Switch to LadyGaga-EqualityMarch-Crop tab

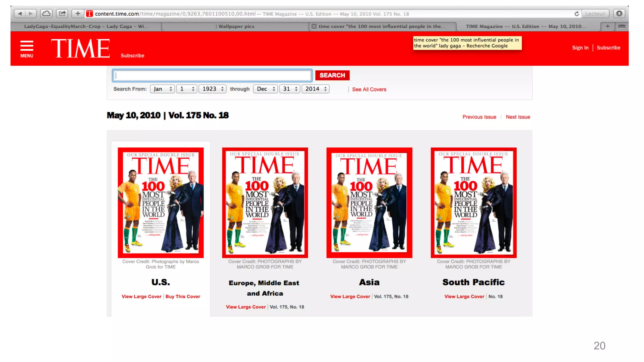pyautogui.click(x=86, y=26)
